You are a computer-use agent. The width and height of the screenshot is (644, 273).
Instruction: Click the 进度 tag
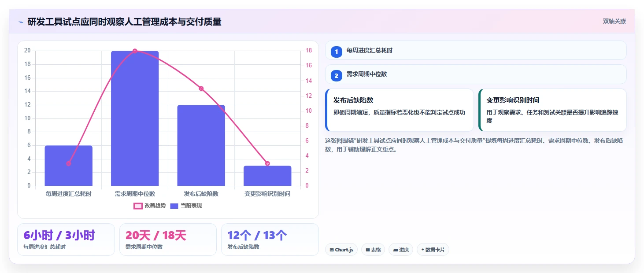(x=401, y=250)
